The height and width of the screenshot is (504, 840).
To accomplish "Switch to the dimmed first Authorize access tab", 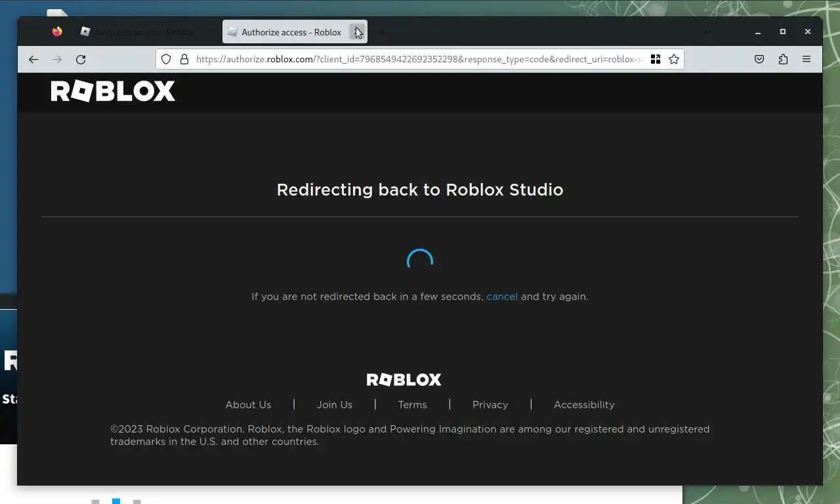I will click(146, 31).
